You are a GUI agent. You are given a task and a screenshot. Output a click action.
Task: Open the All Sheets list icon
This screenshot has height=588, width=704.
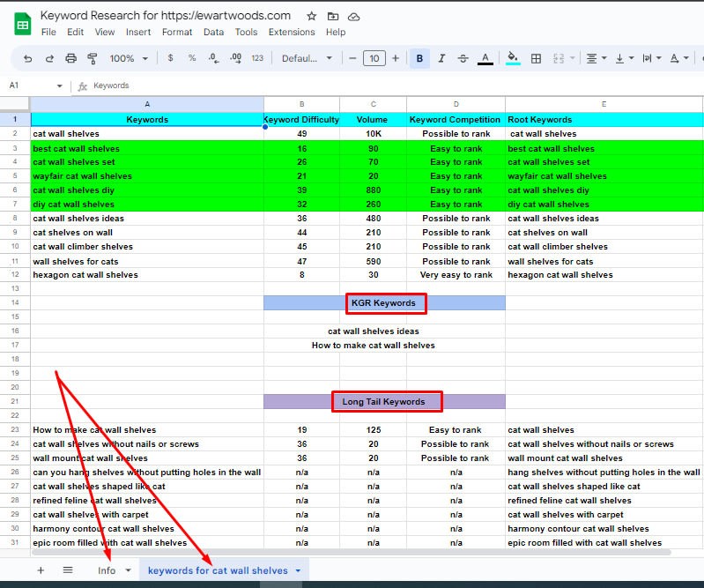tap(68, 570)
